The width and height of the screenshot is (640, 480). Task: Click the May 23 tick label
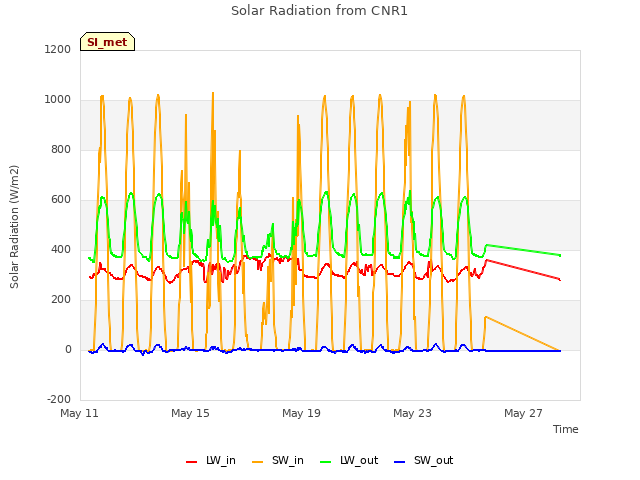412,413
